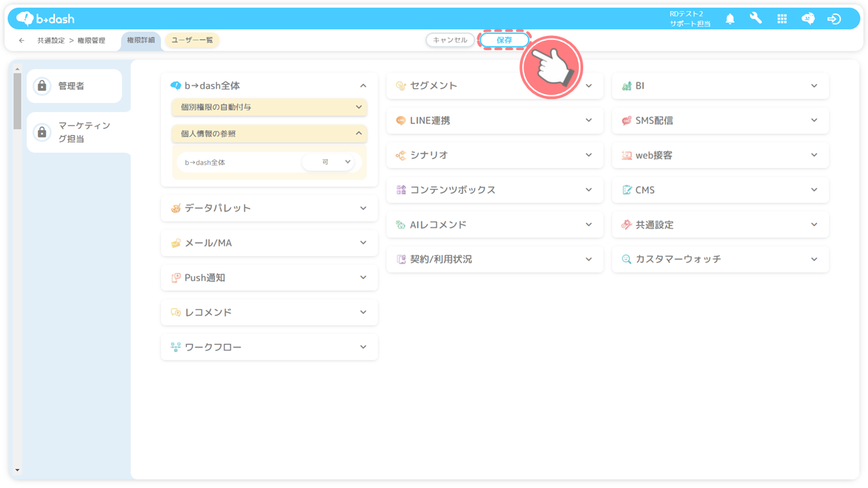Click the CMS icon

pos(627,190)
